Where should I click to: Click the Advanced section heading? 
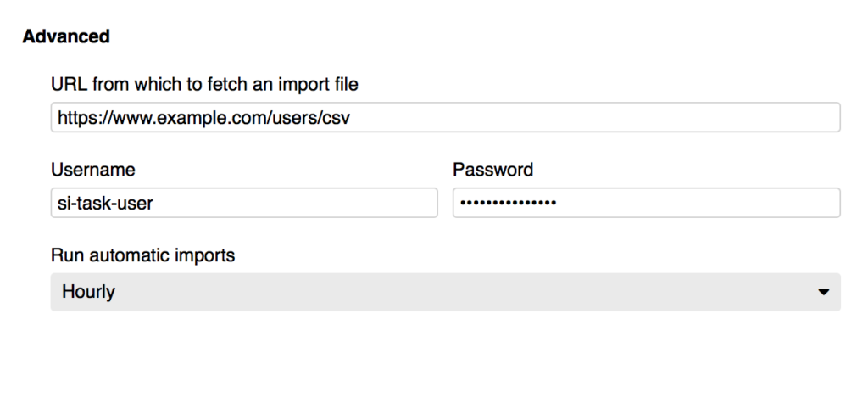66,36
